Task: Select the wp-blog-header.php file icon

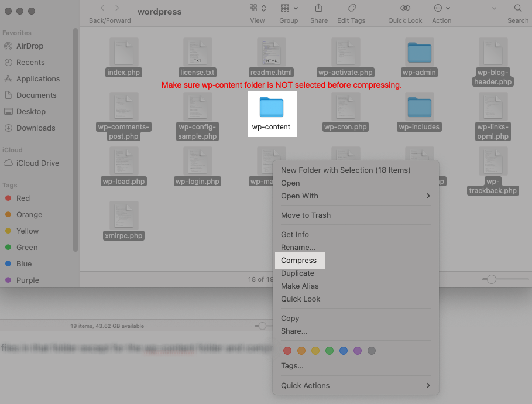Action: point(493,52)
